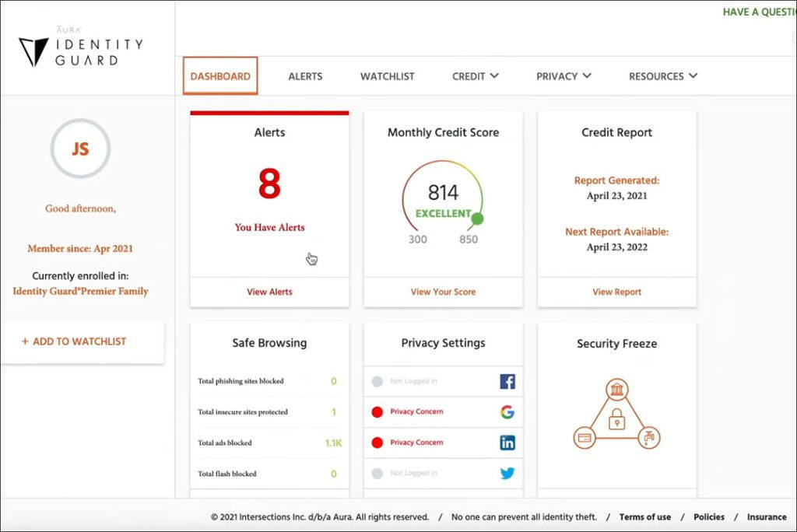Click the Safe Browsing card title
The width and height of the screenshot is (797, 532).
(269, 343)
